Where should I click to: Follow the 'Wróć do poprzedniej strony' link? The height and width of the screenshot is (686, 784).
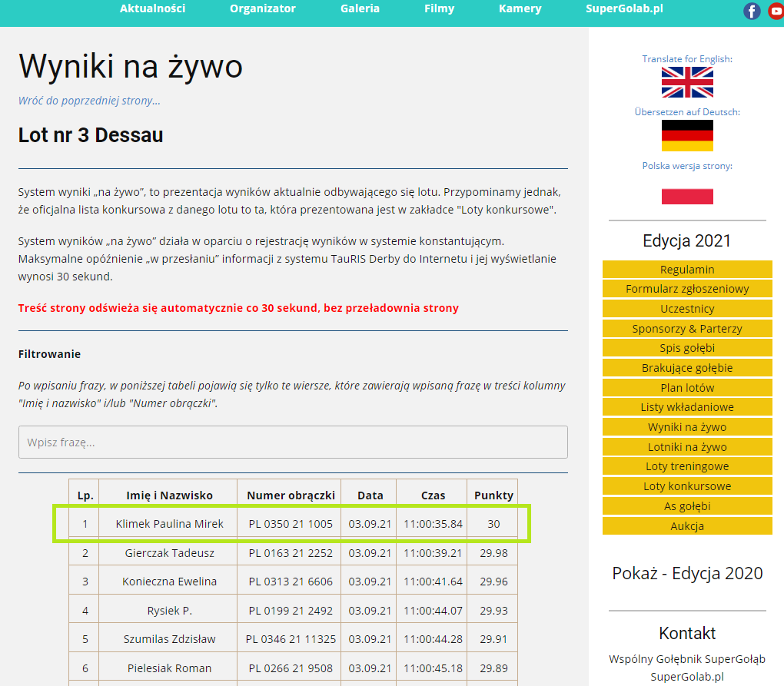89,101
